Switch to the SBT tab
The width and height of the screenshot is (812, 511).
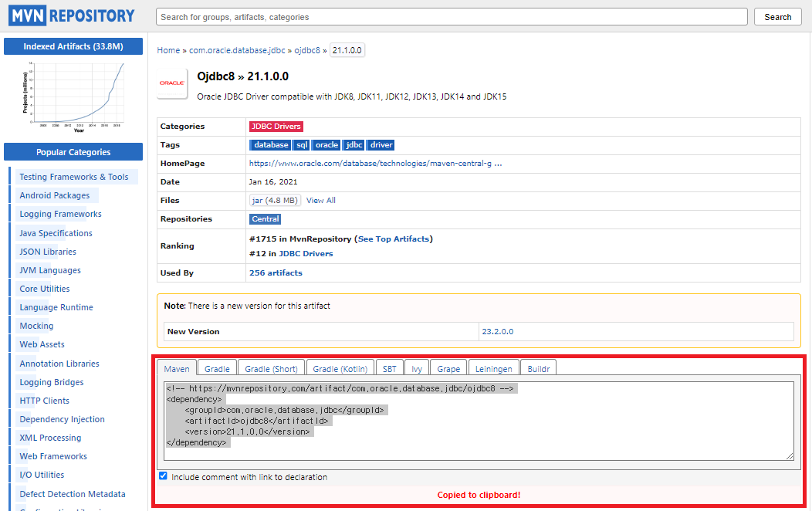tap(390, 368)
